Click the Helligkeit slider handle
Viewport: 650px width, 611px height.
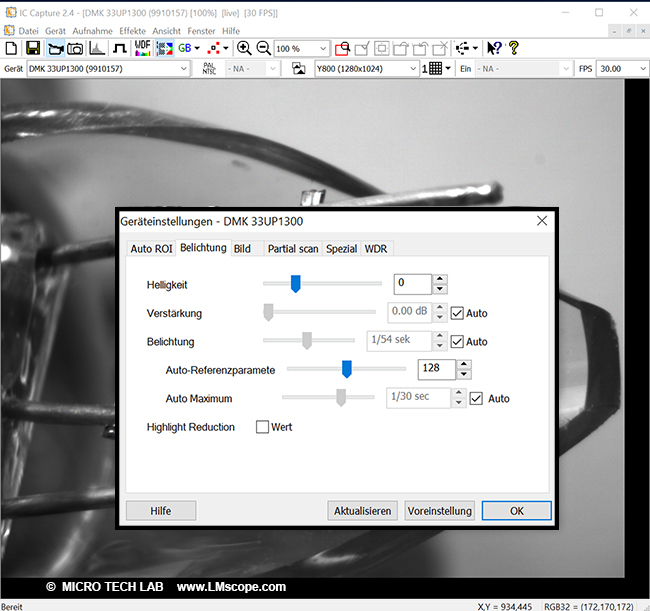click(x=295, y=284)
